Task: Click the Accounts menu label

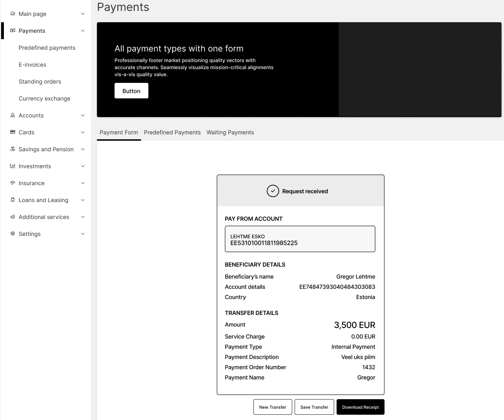Action: [31, 115]
